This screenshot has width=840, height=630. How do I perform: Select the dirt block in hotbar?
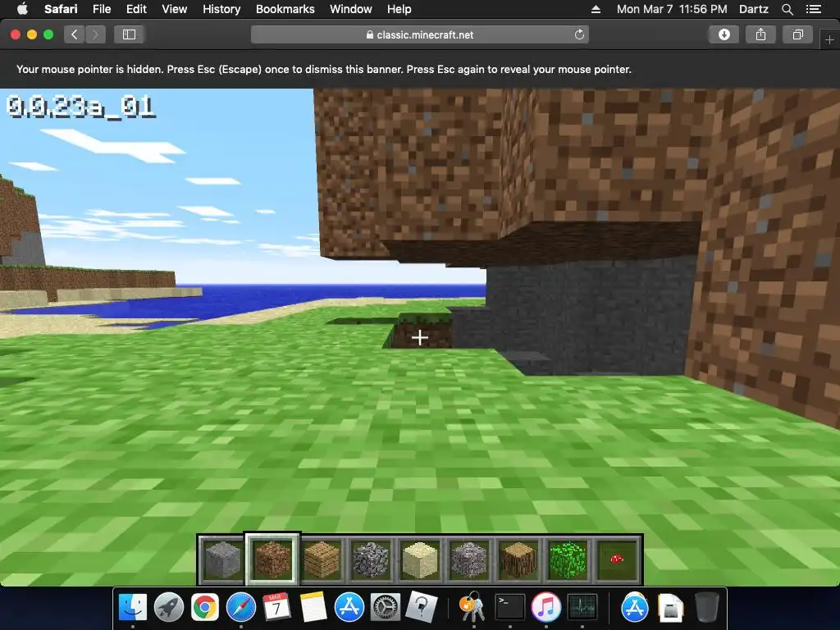click(x=272, y=559)
